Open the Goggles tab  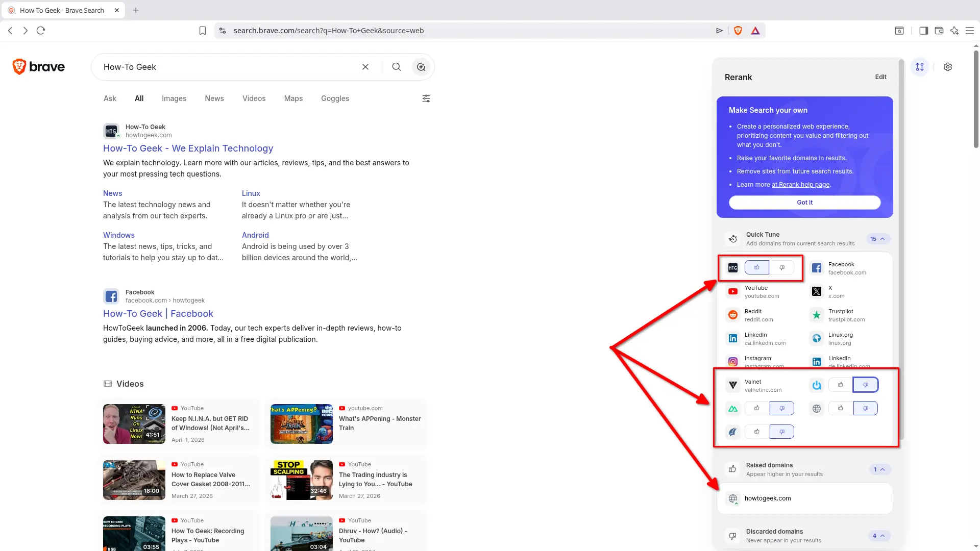pos(335,98)
